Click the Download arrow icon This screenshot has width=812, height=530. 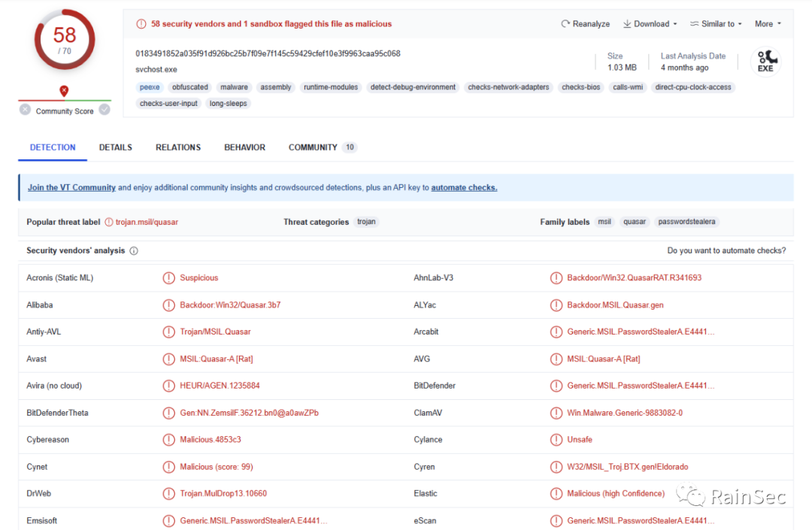point(627,24)
